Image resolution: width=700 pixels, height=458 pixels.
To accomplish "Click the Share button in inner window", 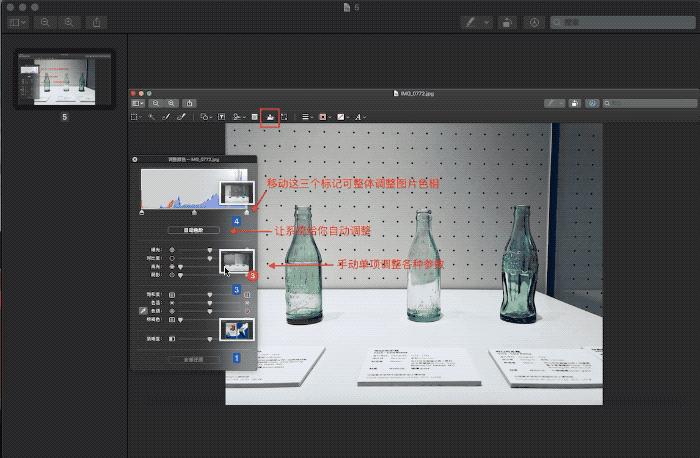I will [x=190, y=102].
